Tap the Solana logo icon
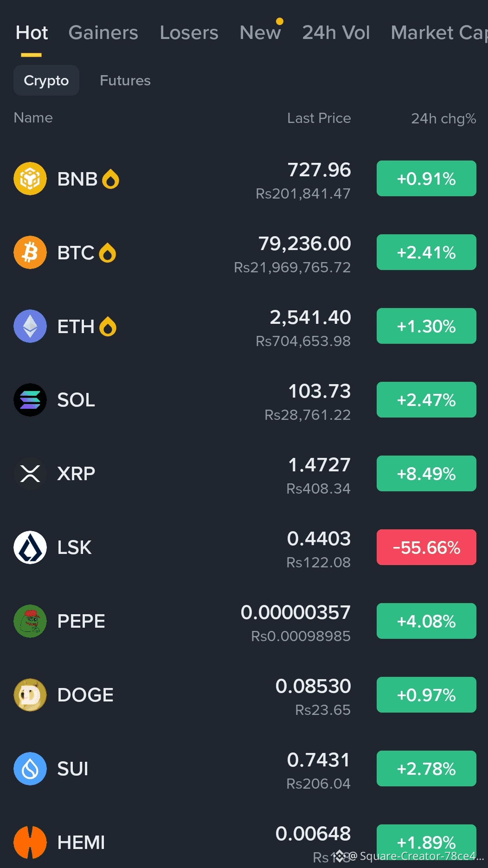Viewport: 488px width, 868px height. point(30,400)
